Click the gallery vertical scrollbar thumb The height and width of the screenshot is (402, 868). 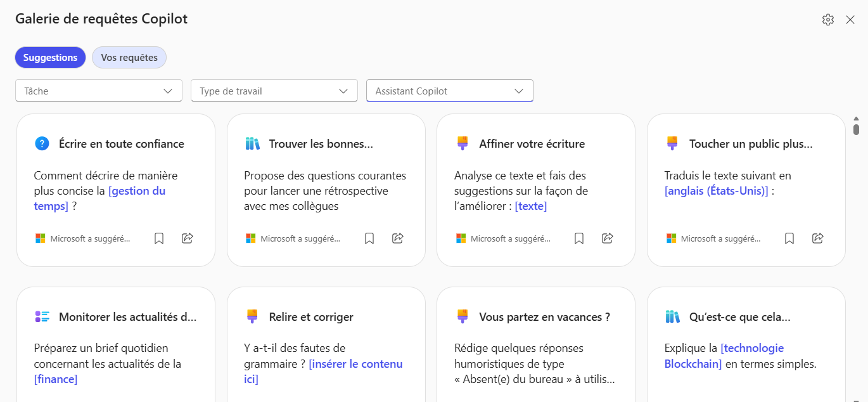tap(856, 130)
